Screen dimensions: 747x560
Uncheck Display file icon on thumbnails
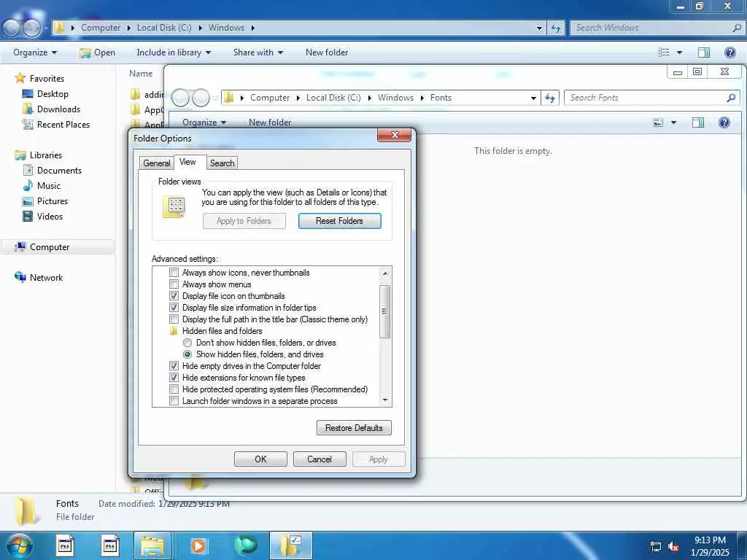174,296
